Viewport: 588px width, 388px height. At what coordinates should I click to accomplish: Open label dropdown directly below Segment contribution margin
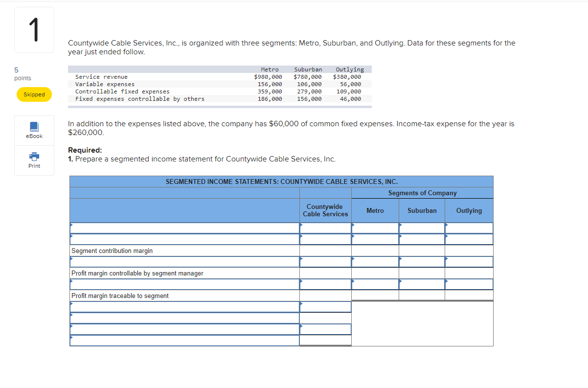(x=184, y=262)
